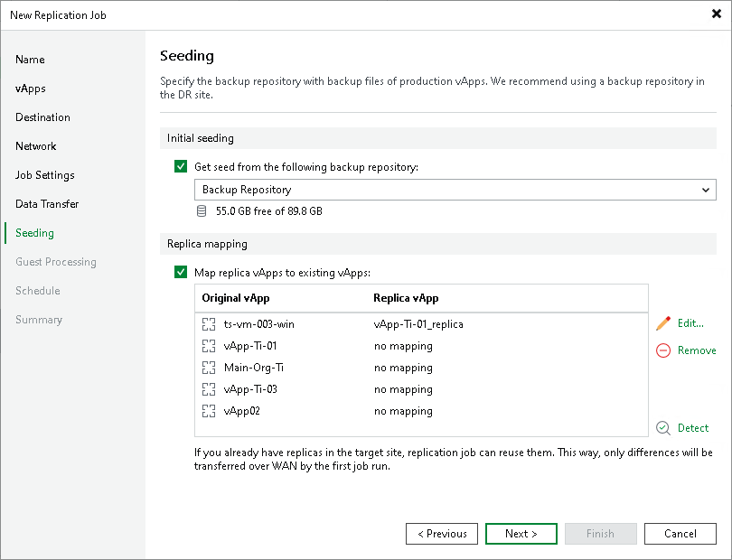Disable mapping replica vApps to existing vApps
Screen dimensions: 732x560
[x=180, y=272]
